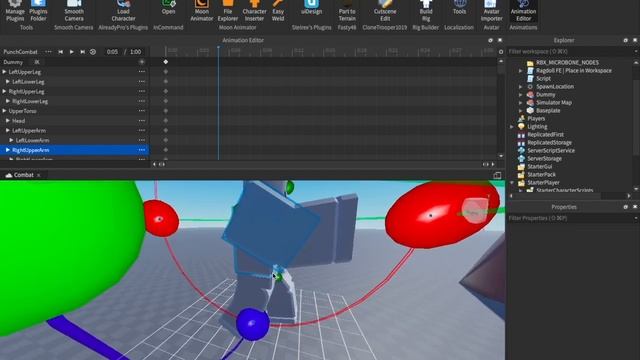Add a track with the plus icon
The width and height of the screenshot is (640, 360).
142,62
